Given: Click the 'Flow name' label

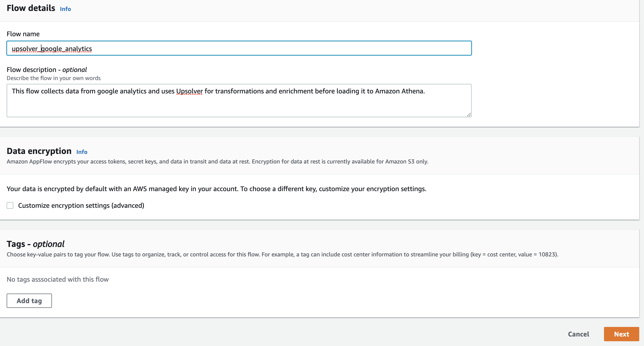Looking at the screenshot, I should 23,34.
